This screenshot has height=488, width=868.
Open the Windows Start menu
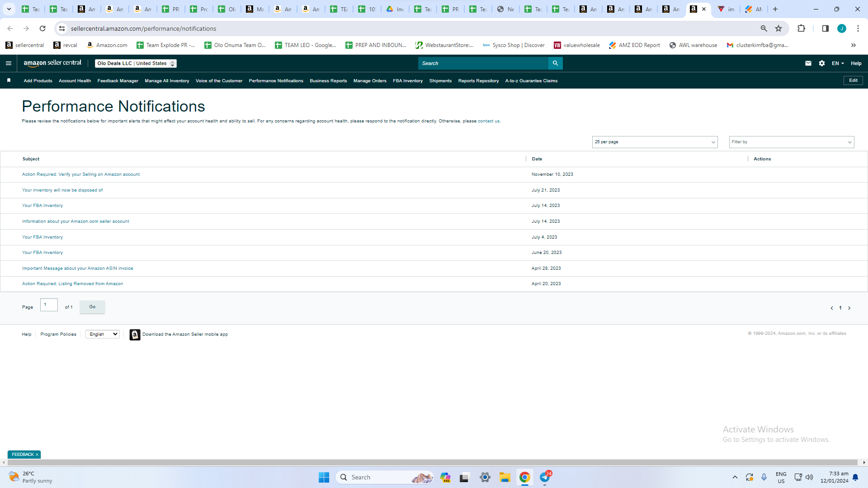(x=324, y=477)
